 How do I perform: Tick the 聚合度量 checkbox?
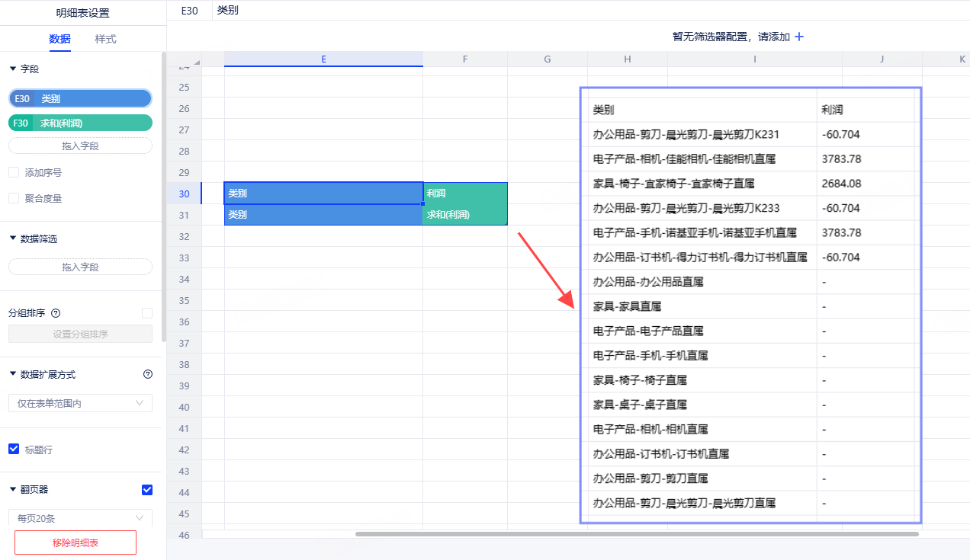(14, 199)
